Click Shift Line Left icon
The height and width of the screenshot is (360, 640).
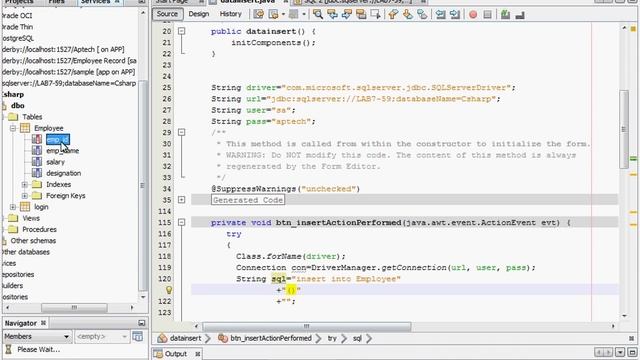tap(440, 14)
